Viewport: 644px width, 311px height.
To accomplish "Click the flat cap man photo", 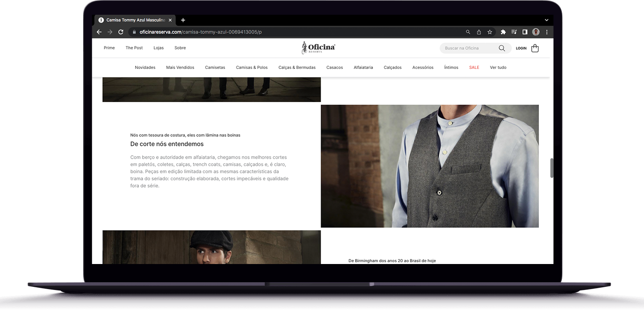I will (x=212, y=247).
